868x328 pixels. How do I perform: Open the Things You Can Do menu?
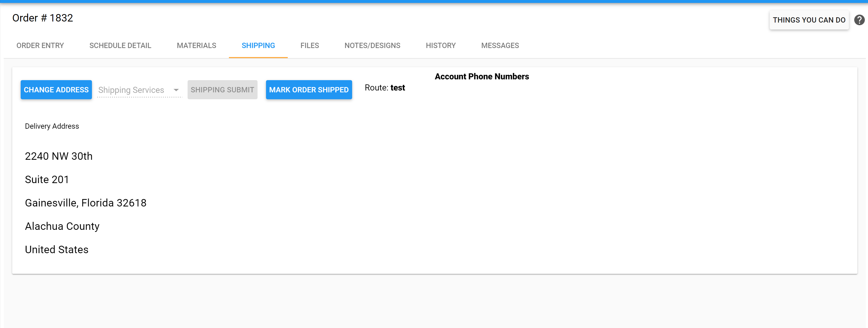point(809,20)
